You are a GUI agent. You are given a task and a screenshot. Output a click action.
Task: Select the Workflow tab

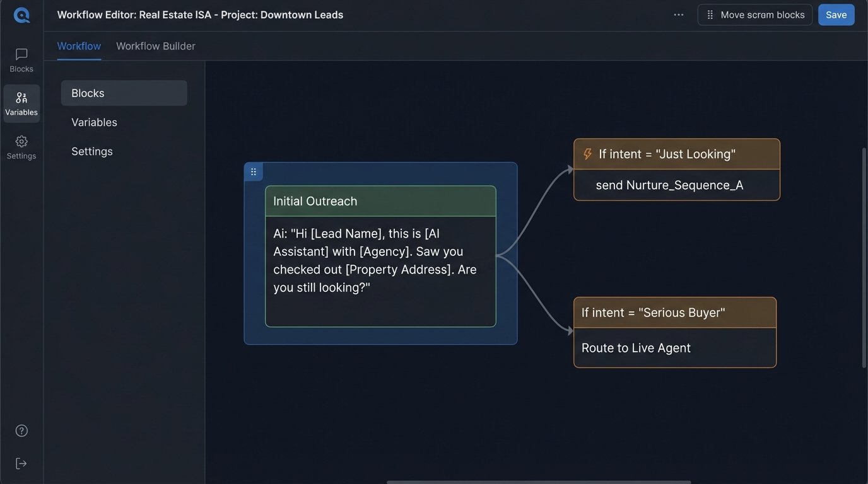pos(78,45)
